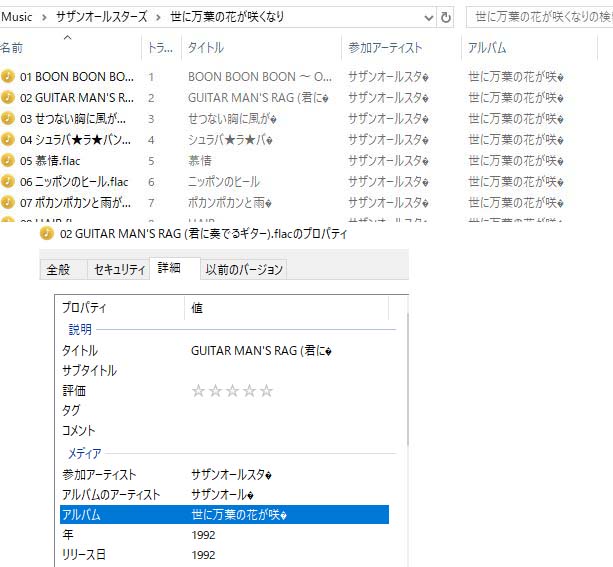Click music icon of 04 シュラバ★ラ★バンバ file
Viewport: 613px width, 567px height.
tap(7, 139)
